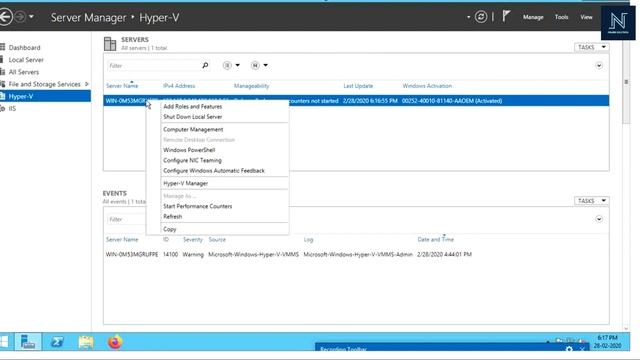Open Hyper-V Manager from context menu

[x=186, y=183]
